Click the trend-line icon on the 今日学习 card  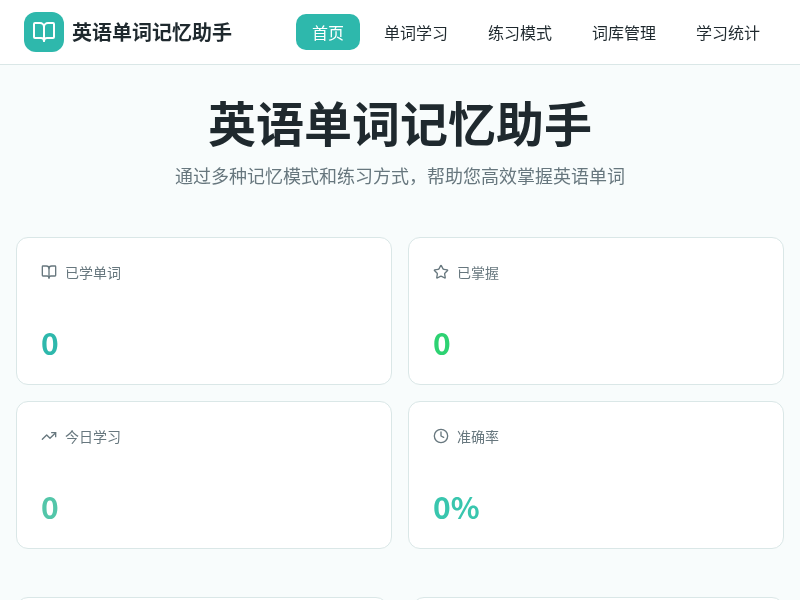point(48,436)
